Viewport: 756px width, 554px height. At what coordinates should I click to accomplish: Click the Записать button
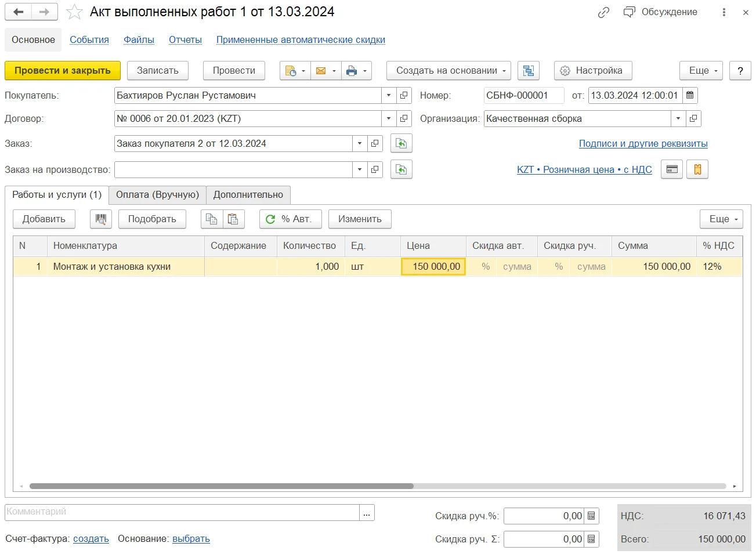coord(158,71)
